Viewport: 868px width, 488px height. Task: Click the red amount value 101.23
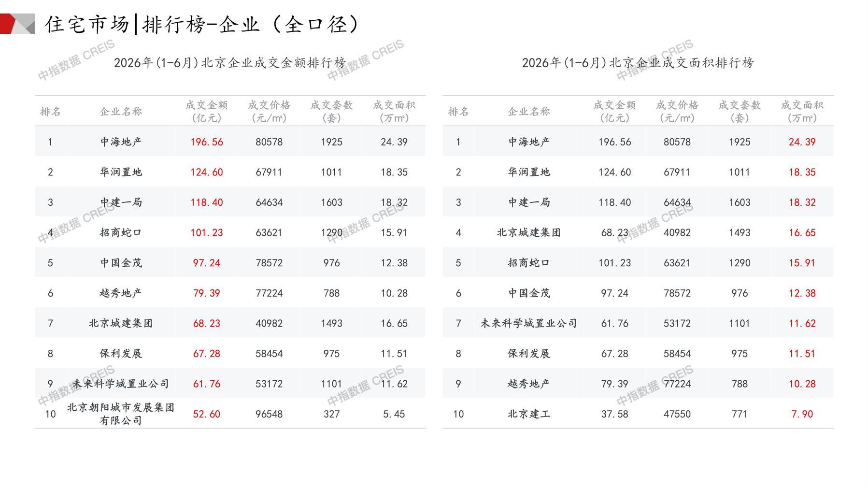point(207,232)
